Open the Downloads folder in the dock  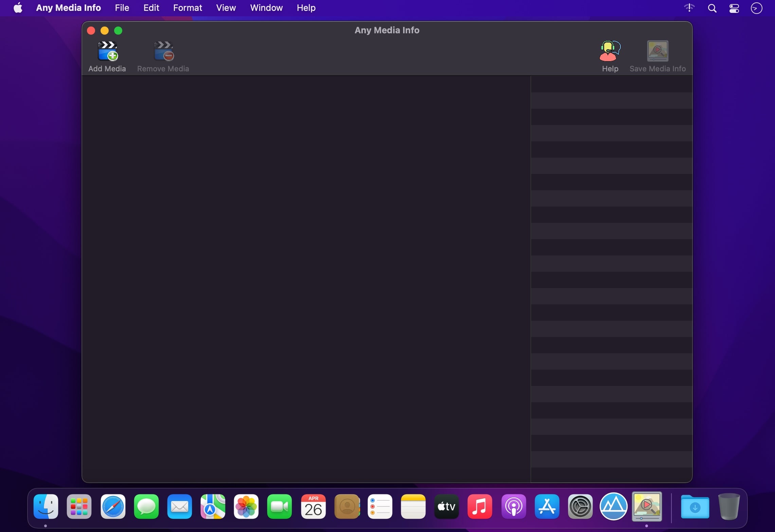[695, 507]
